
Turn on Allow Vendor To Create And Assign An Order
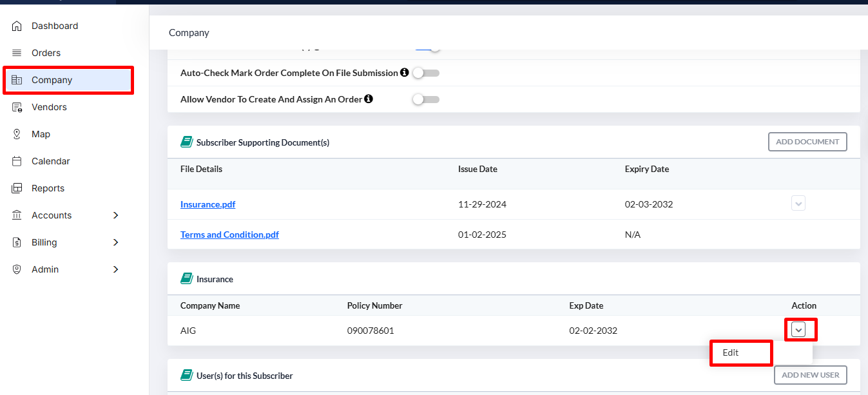(x=426, y=99)
